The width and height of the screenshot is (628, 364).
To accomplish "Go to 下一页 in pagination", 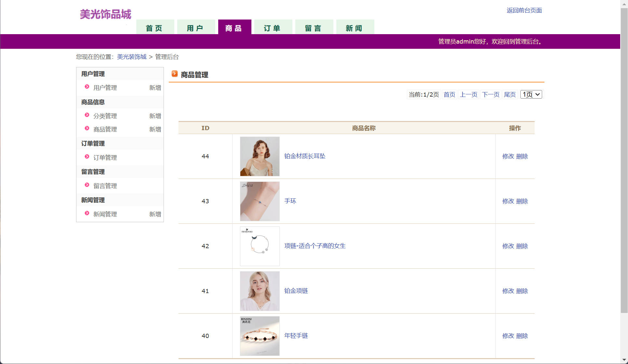I will pyautogui.click(x=490, y=95).
